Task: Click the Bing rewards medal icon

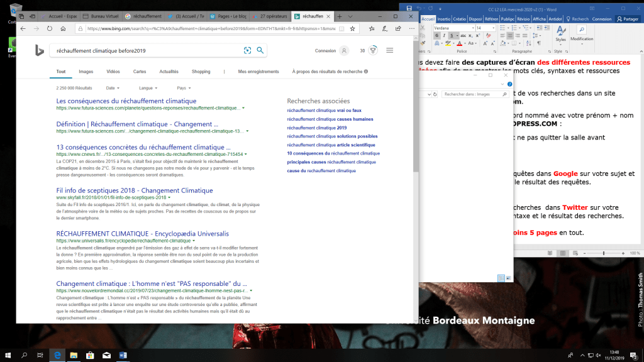Action: (373, 50)
